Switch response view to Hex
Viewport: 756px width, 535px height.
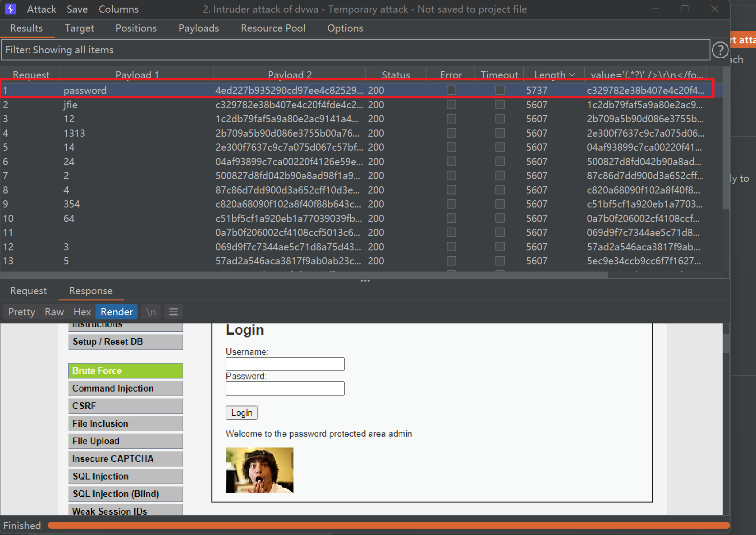click(82, 312)
